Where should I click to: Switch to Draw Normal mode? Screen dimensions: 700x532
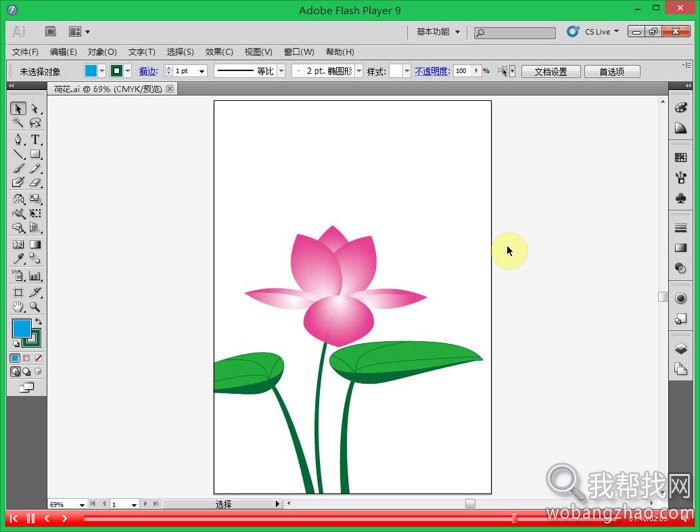pos(15,371)
